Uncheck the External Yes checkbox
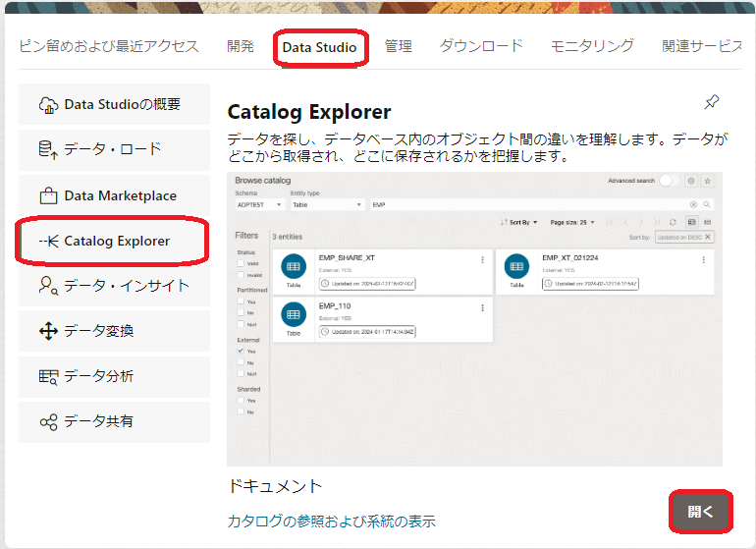The width and height of the screenshot is (756, 549). point(242,350)
